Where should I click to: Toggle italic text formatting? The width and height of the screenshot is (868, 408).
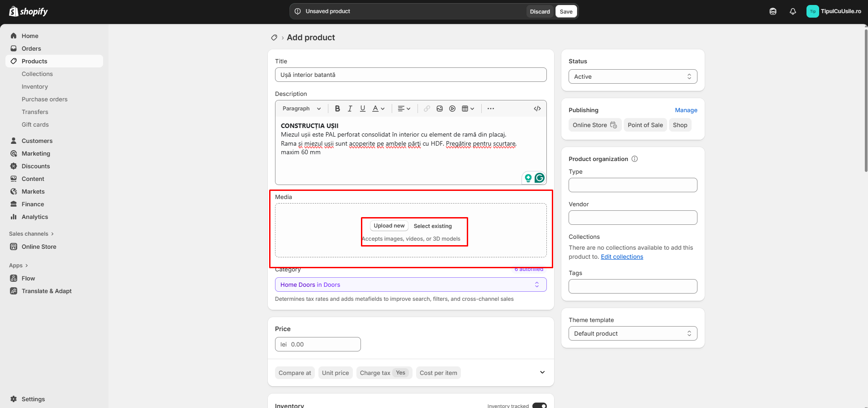click(350, 109)
